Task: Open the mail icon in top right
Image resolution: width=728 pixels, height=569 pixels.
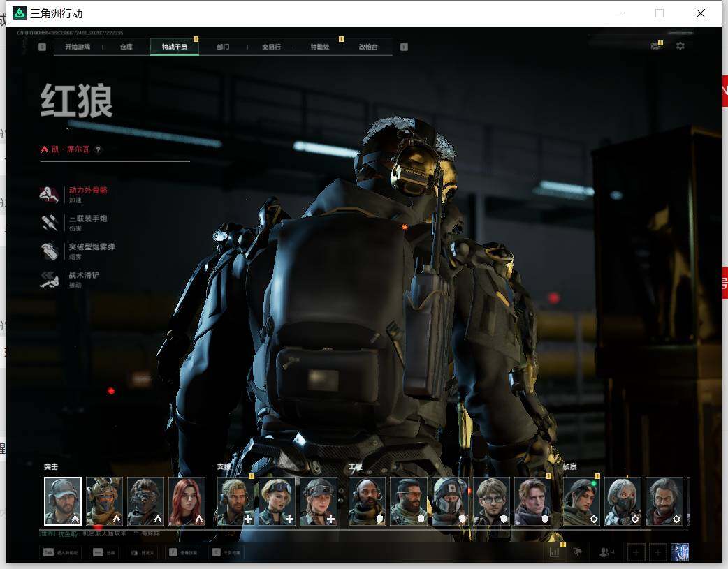Action: (656, 46)
